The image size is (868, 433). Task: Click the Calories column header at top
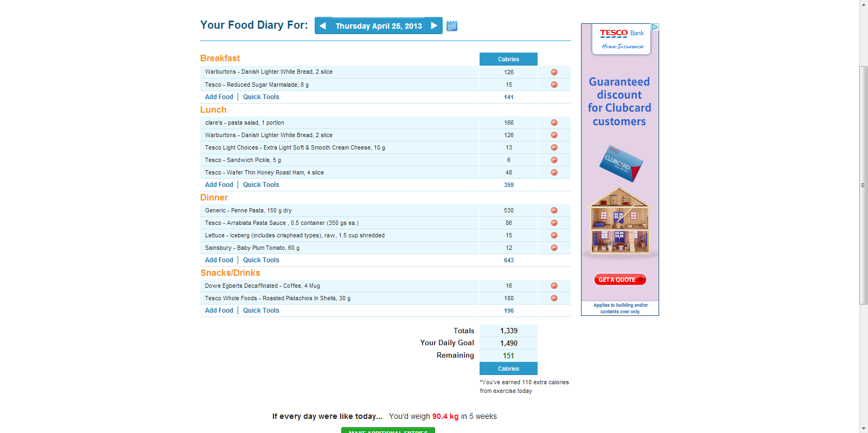[x=508, y=59]
